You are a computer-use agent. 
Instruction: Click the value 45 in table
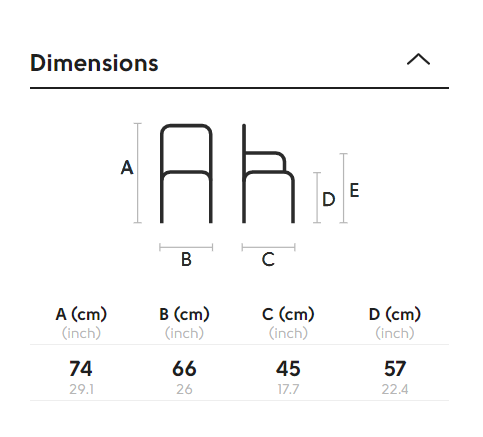click(x=288, y=369)
